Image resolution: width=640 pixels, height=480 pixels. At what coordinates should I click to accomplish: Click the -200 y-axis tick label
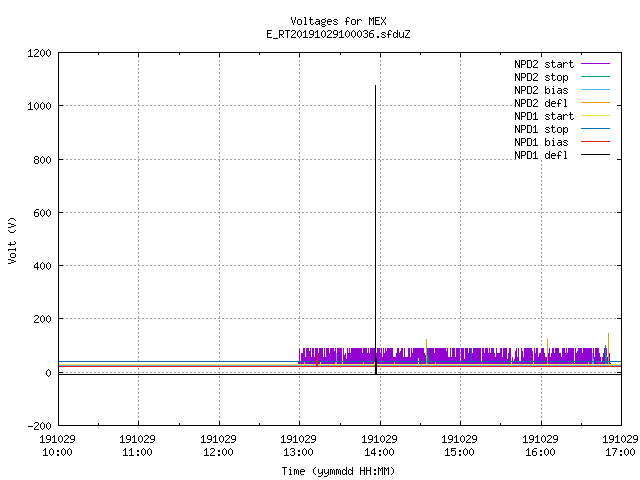click(x=39, y=426)
